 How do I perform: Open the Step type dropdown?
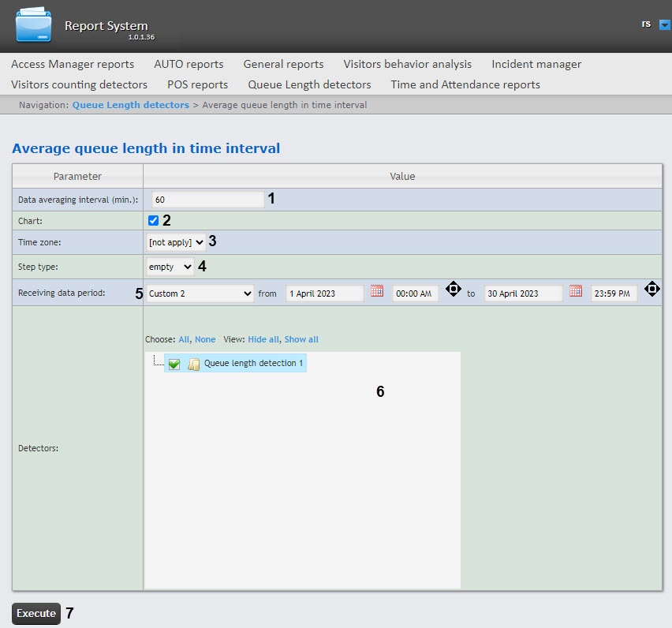click(170, 267)
